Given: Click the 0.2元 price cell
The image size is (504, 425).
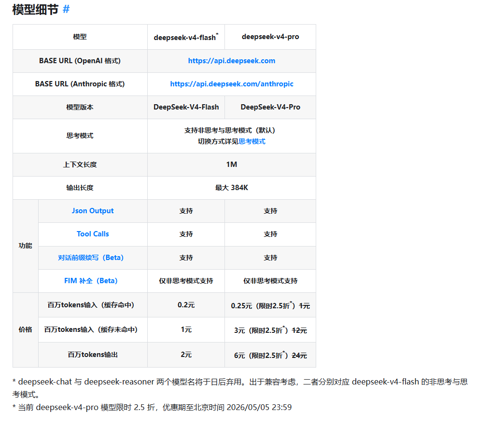Looking at the screenshot, I should [x=186, y=305].
